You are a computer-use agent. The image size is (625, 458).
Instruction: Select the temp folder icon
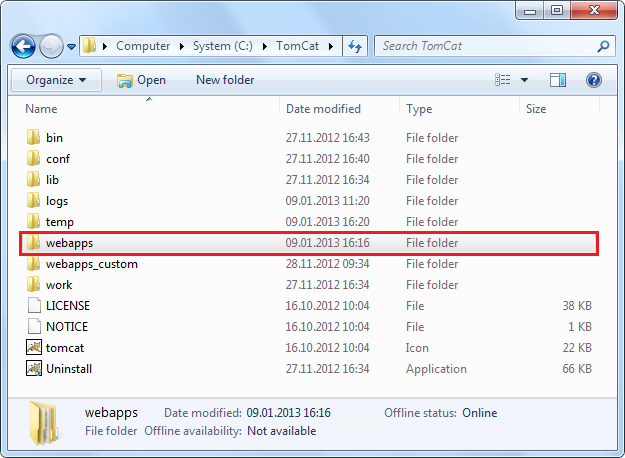pyautogui.click(x=33, y=221)
